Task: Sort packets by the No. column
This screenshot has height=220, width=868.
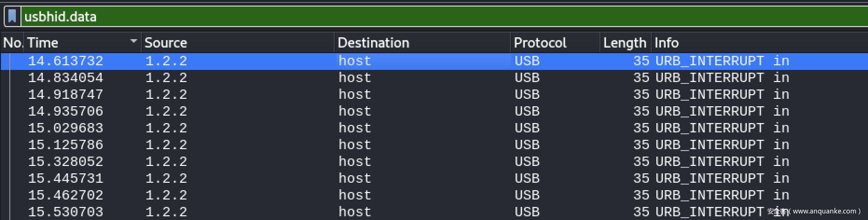Action: tap(13, 43)
